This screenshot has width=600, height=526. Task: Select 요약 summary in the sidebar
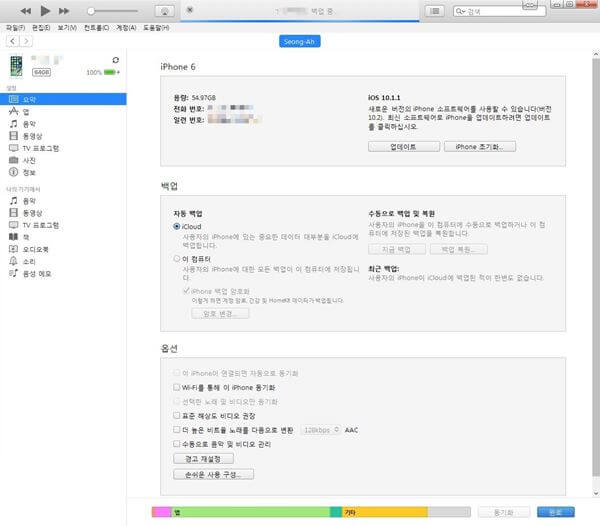pos(63,99)
